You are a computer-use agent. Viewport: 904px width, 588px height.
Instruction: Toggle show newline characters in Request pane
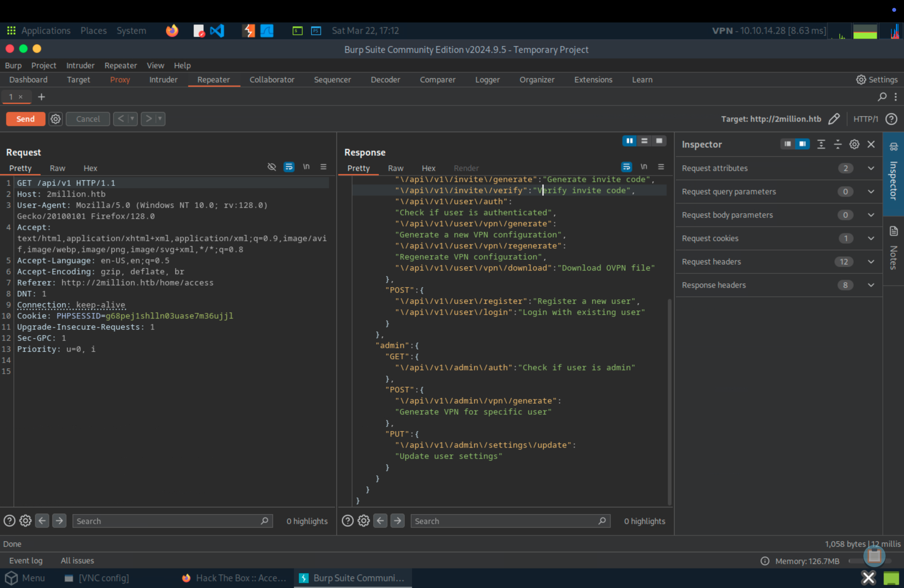306,167
